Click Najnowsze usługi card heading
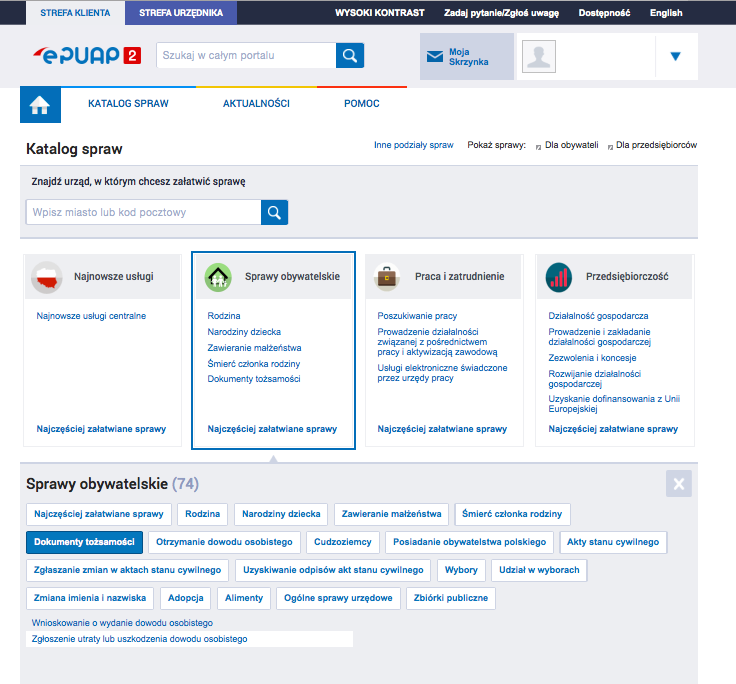 tap(114, 277)
